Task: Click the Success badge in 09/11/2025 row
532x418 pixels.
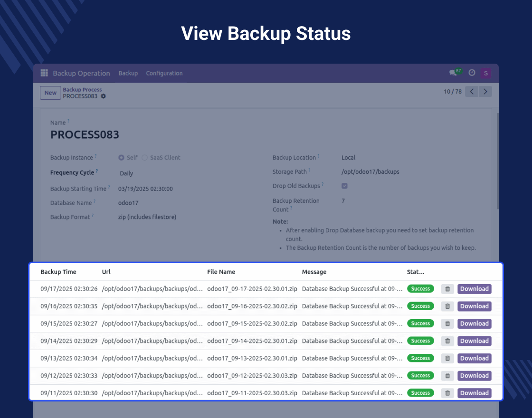Action: click(420, 393)
